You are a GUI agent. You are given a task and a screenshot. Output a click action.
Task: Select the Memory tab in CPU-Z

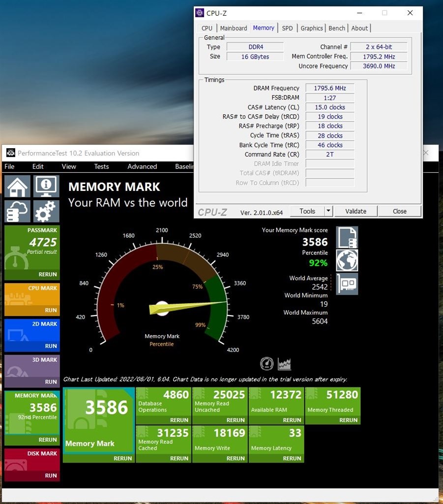[264, 28]
